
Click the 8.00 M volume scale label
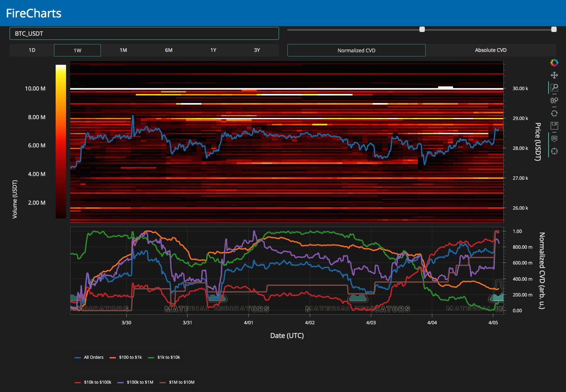point(37,117)
